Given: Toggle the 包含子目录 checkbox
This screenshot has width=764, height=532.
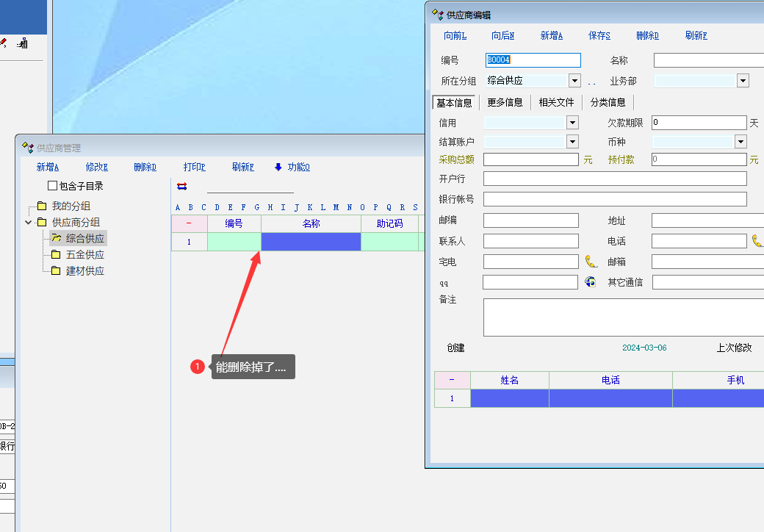Looking at the screenshot, I should click(x=53, y=186).
